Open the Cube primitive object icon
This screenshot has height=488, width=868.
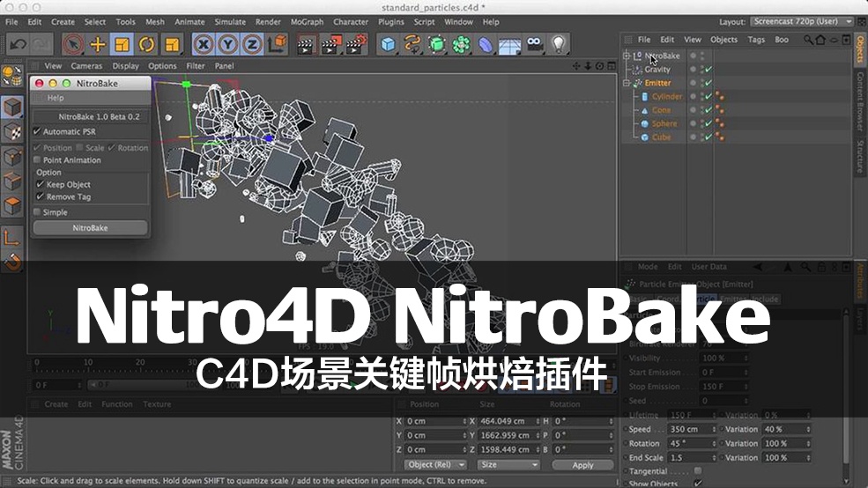coord(388,44)
